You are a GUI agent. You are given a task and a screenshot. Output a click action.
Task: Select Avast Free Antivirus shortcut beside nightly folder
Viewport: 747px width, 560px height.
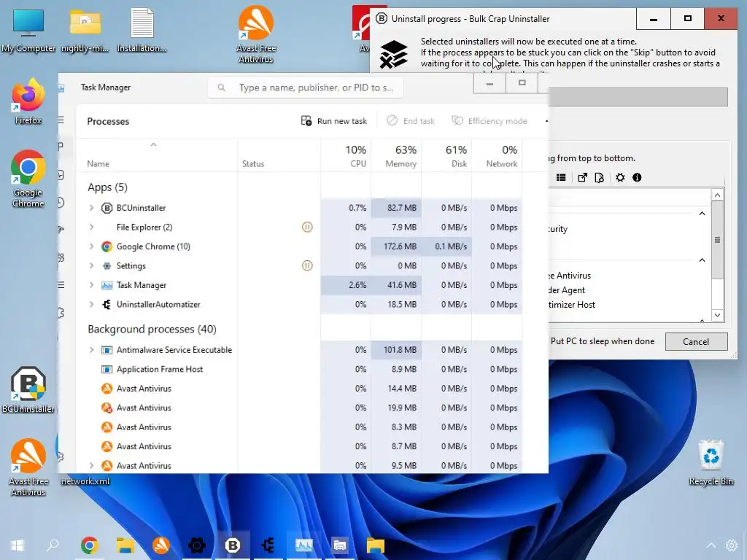click(x=256, y=34)
